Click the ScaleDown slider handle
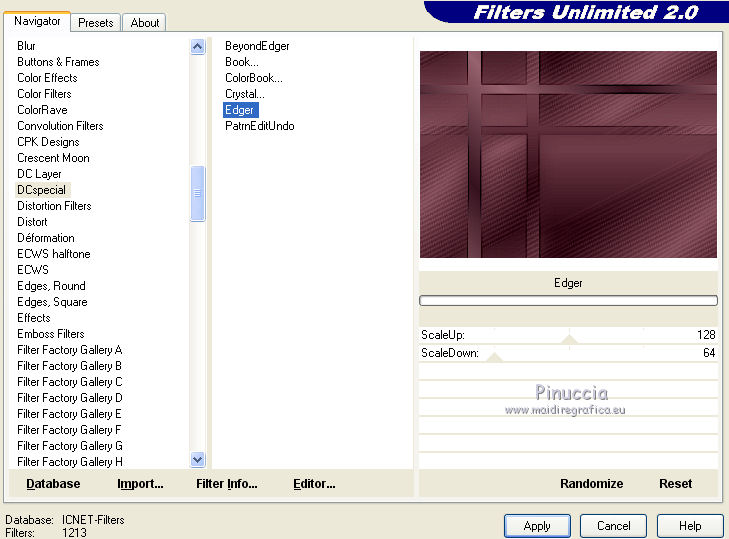 (x=495, y=357)
